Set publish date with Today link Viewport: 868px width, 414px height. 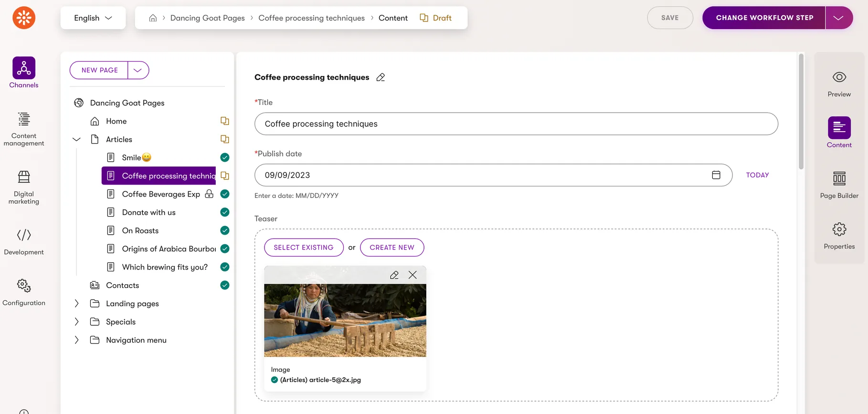tap(757, 175)
